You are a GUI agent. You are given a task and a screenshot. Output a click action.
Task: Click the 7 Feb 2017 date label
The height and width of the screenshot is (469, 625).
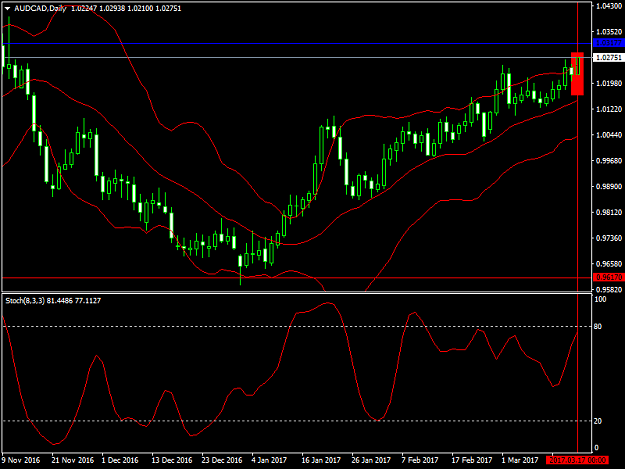(x=420, y=460)
